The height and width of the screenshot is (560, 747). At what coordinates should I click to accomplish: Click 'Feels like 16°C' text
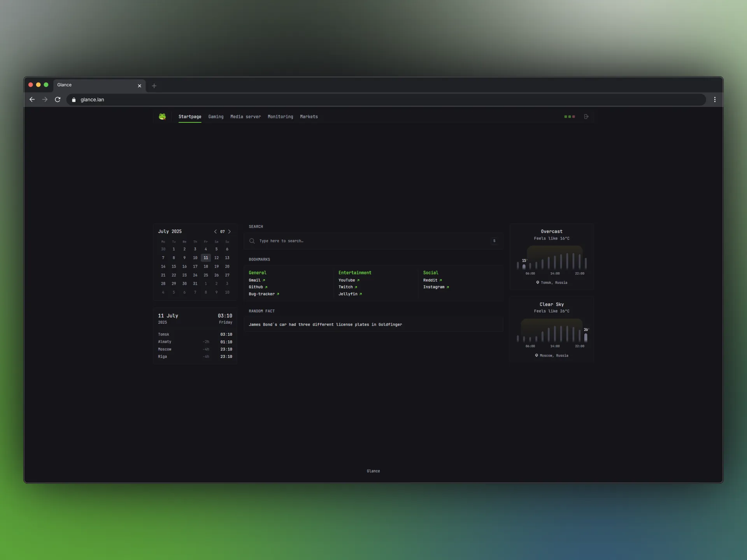552,238
